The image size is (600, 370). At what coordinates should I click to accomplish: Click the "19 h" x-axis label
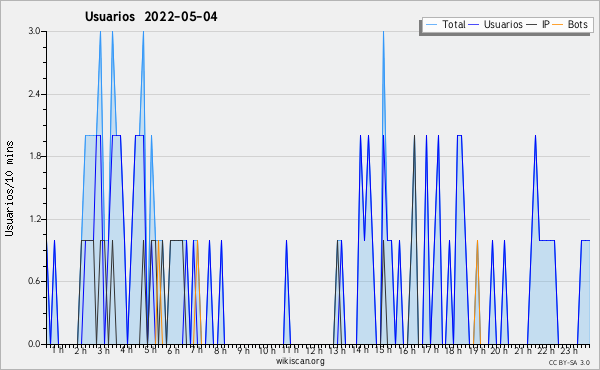[x=477, y=350]
